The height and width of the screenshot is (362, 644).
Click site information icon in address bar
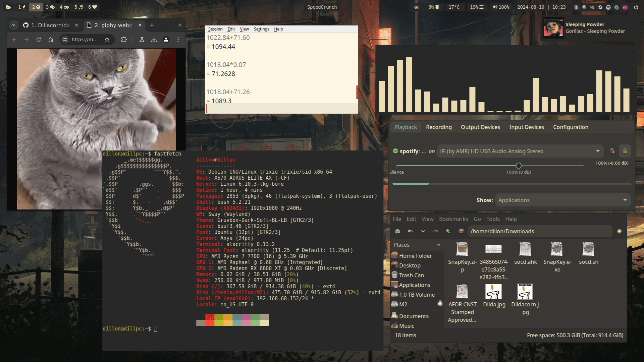(x=65, y=40)
